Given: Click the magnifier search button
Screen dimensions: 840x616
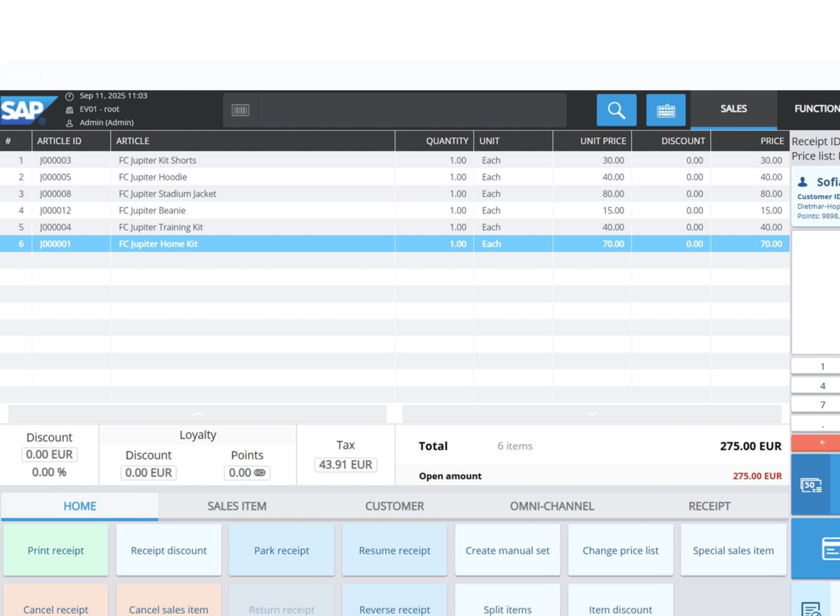Looking at the screenshot, I should pyautogui.click(x=616, y=110).
